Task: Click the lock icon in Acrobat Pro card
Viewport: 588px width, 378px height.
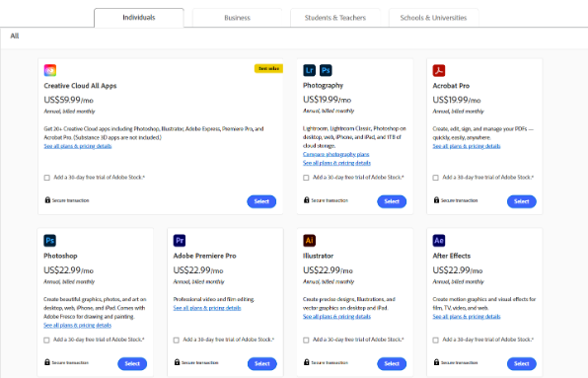Action: (x=436, y=200)
